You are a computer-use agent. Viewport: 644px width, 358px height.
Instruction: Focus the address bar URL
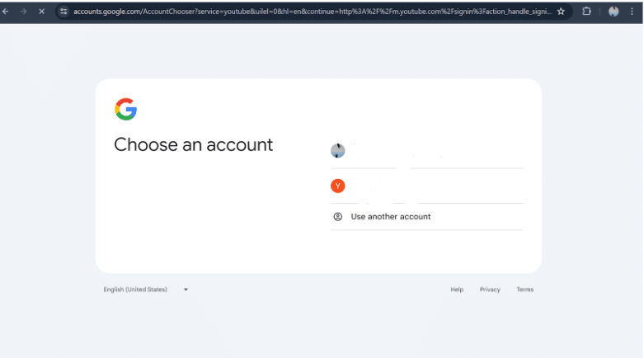(313, 12)
